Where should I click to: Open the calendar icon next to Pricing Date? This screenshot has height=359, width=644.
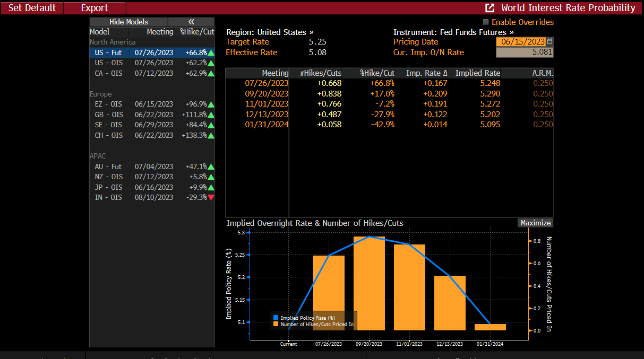click(549, 41)
